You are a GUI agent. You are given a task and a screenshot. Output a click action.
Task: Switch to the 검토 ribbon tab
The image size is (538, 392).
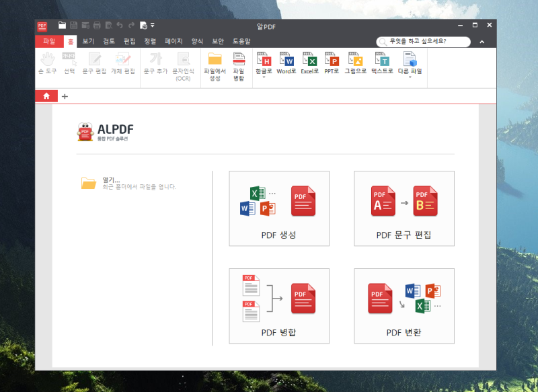pos(109,42)
